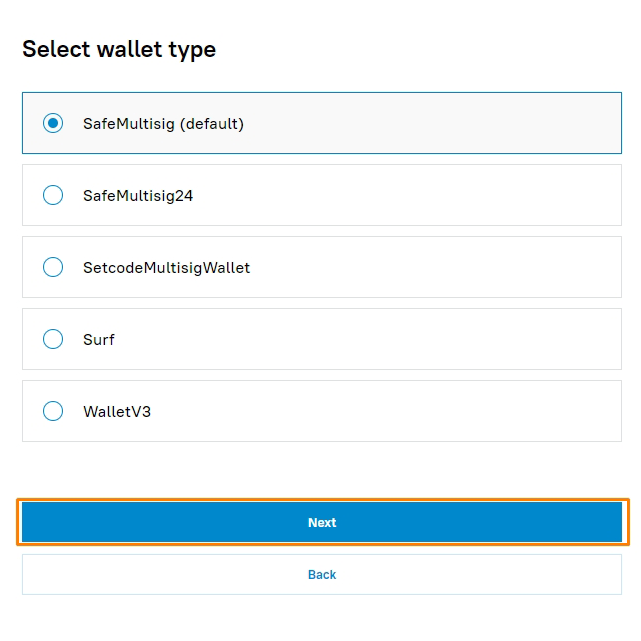
Task: Choose the SetcodeMultisigWallet radio button
Action: [x=53, y=268]
